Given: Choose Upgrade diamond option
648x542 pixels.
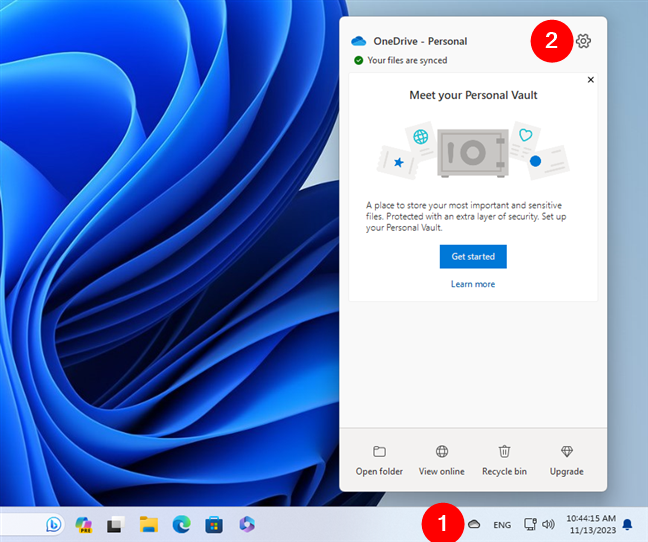Looking at the screenshot, I should pos(567,461).
